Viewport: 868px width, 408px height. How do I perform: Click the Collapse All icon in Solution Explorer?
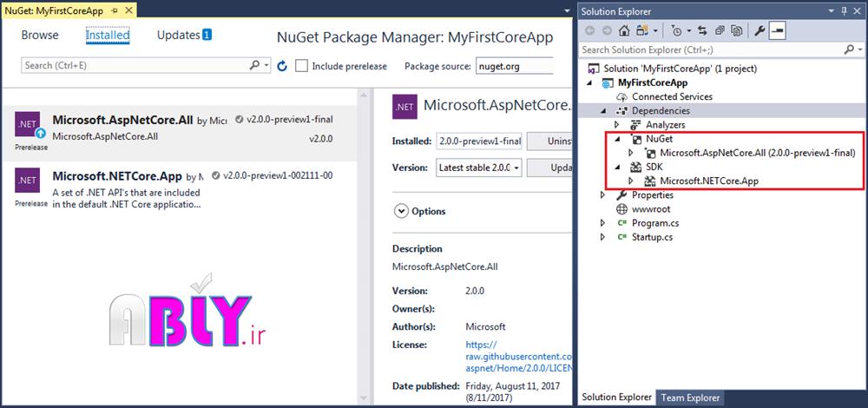[720, 31]
